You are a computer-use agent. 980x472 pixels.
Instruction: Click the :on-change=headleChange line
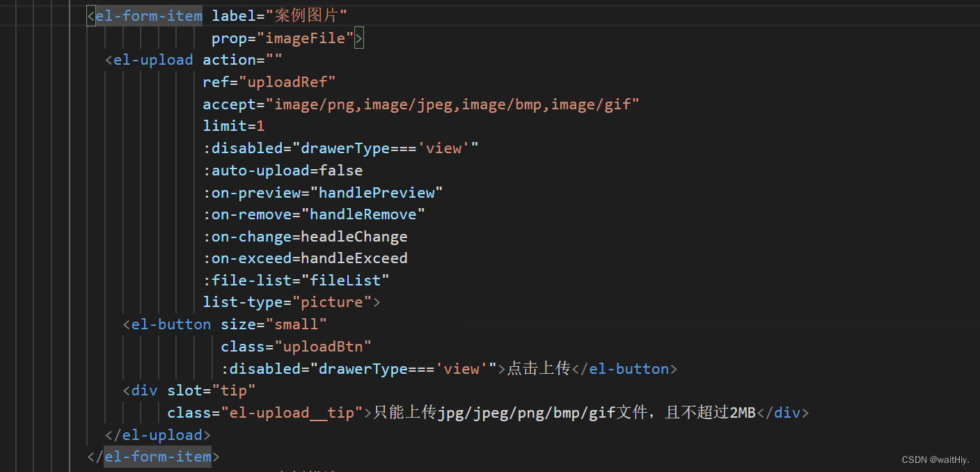point(305,237)
